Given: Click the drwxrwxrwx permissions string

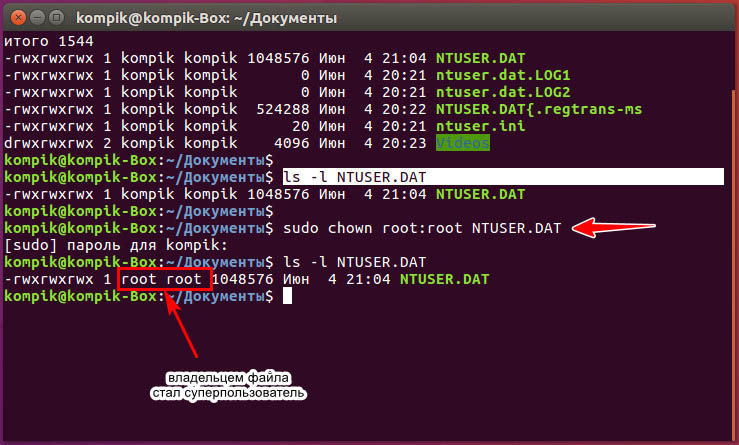Looking at the screenshot, I should tap(49, 143).
